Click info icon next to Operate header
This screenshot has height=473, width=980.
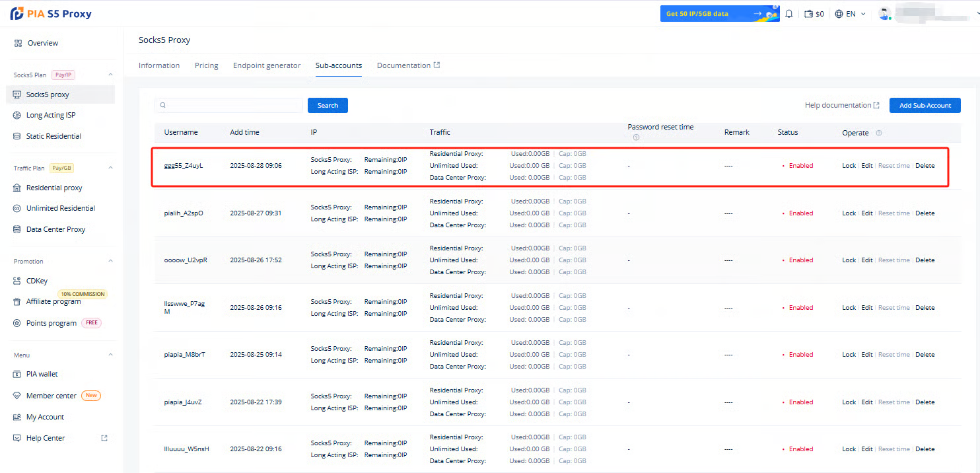[x=879, y=133]
